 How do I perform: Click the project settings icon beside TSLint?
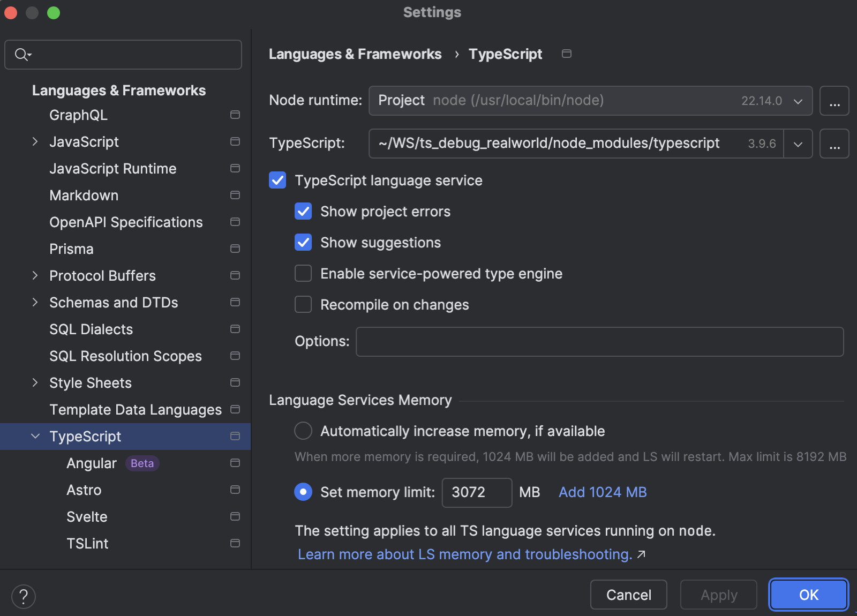coord(235,543)
